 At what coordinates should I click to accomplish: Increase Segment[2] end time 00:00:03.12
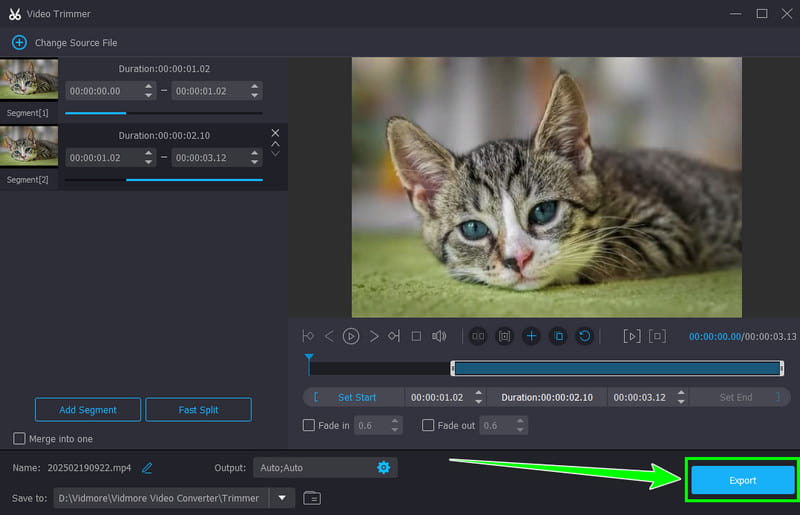pos(254,153)
